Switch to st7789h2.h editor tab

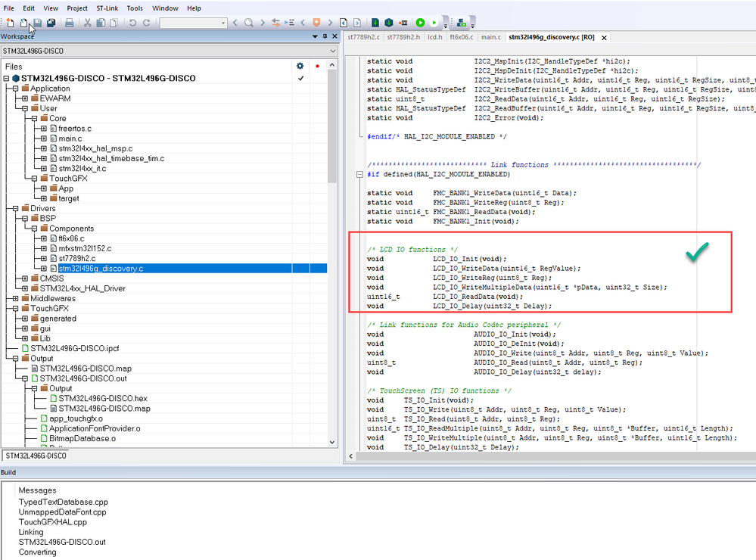pyautogui.click(x=403, y=37)
